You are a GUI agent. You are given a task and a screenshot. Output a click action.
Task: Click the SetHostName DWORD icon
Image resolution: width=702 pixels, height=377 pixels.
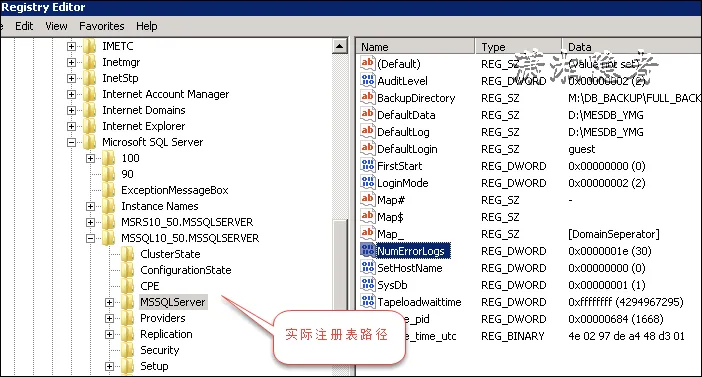[368, 267]
